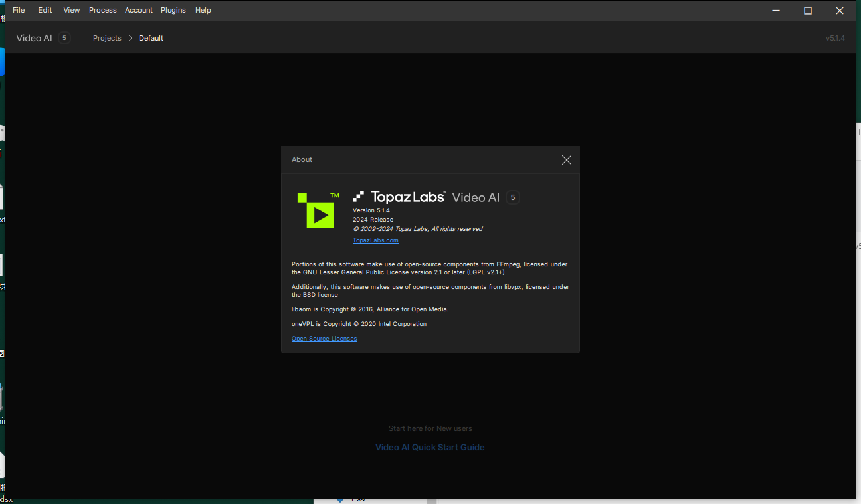Click 'Start here for New users' text
Viewport: 861px width, 504px height.
point(430,428)
